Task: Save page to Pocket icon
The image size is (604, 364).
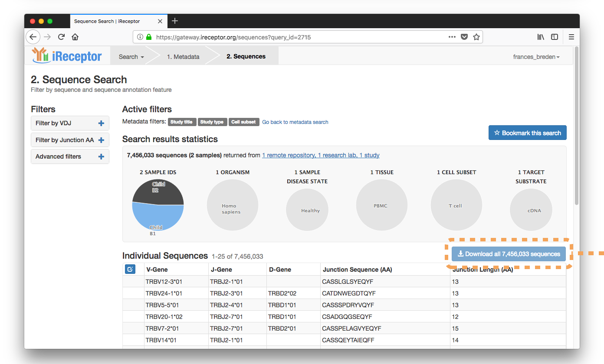Action: tap(464, 37)
